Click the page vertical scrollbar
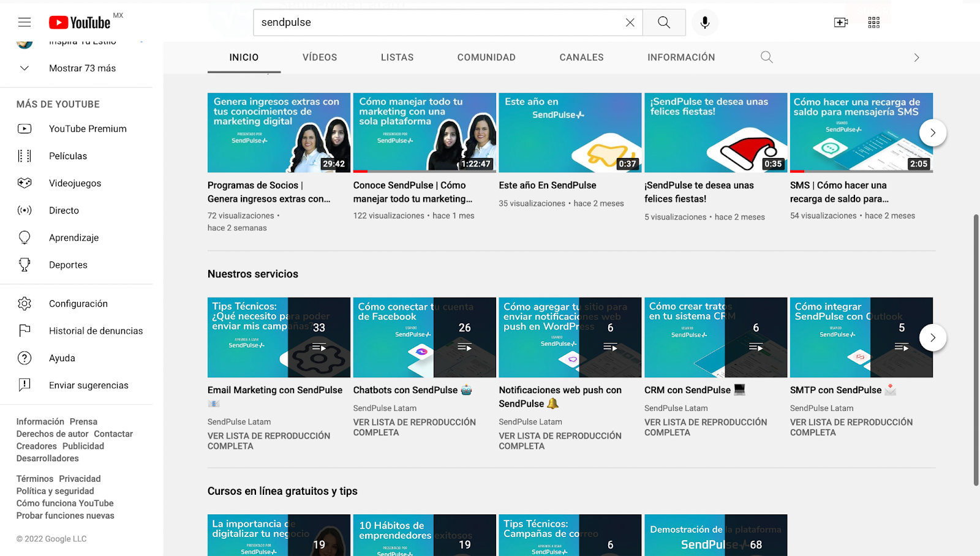The image size is (980, 556). (x=976, y=349)
